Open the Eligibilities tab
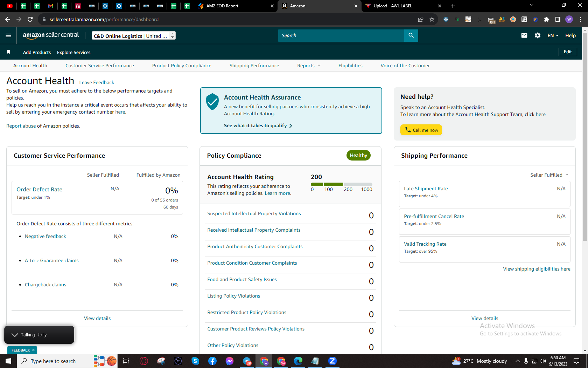The height and width of the screenshot is (368, 588). [350, 66]
